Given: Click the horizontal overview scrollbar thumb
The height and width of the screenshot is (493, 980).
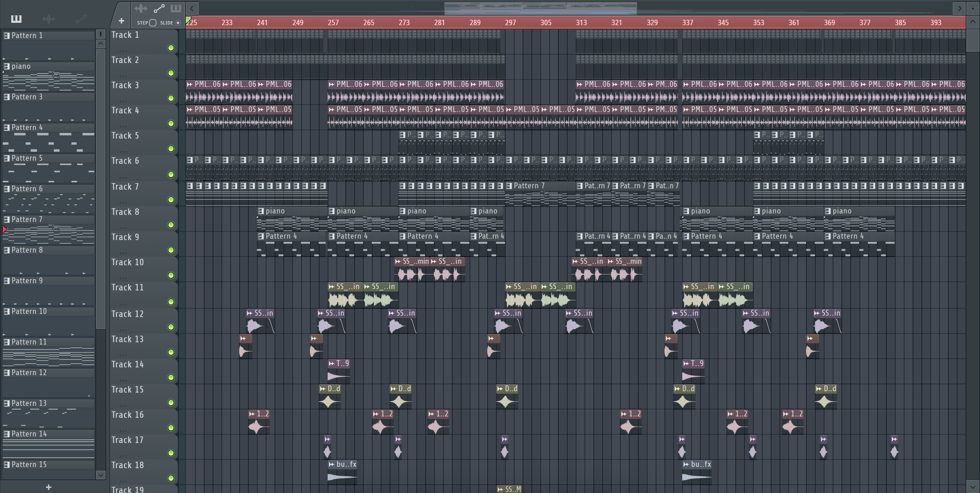Looking at the screenshot, I should (541, 8).
